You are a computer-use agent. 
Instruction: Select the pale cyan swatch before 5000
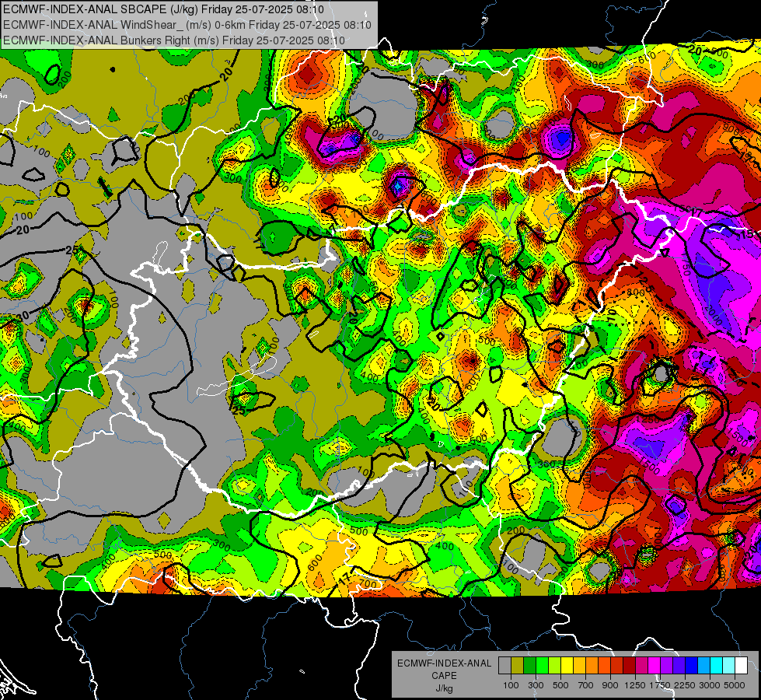point(729,666)
